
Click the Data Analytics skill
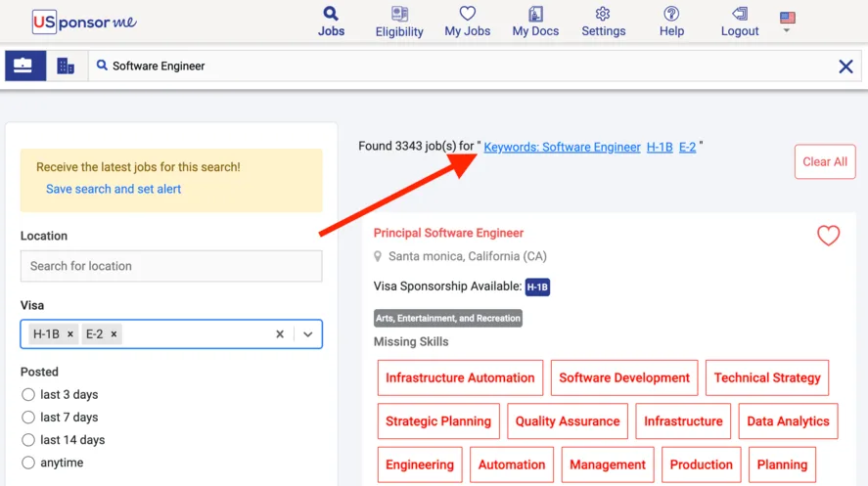[x=788, y=421]
